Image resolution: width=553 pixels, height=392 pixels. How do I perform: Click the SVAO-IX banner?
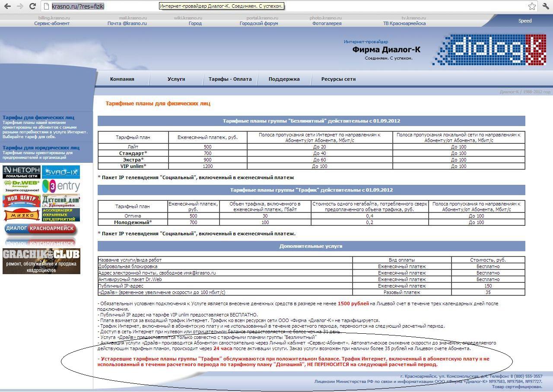61,172
